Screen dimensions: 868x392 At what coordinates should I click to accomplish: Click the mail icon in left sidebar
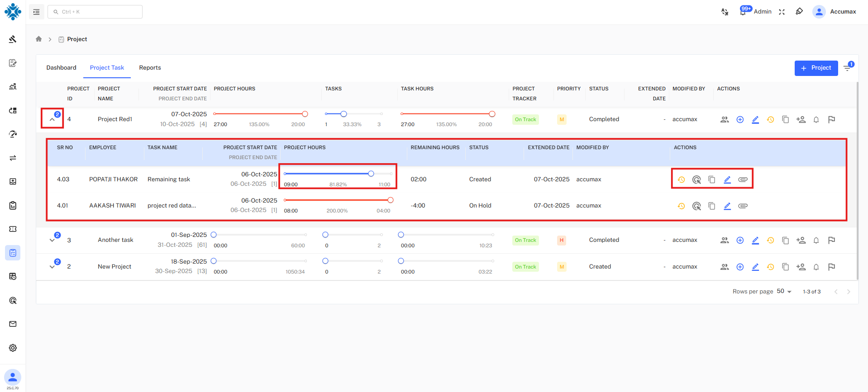pyautogui.click(x=13, y=324)
